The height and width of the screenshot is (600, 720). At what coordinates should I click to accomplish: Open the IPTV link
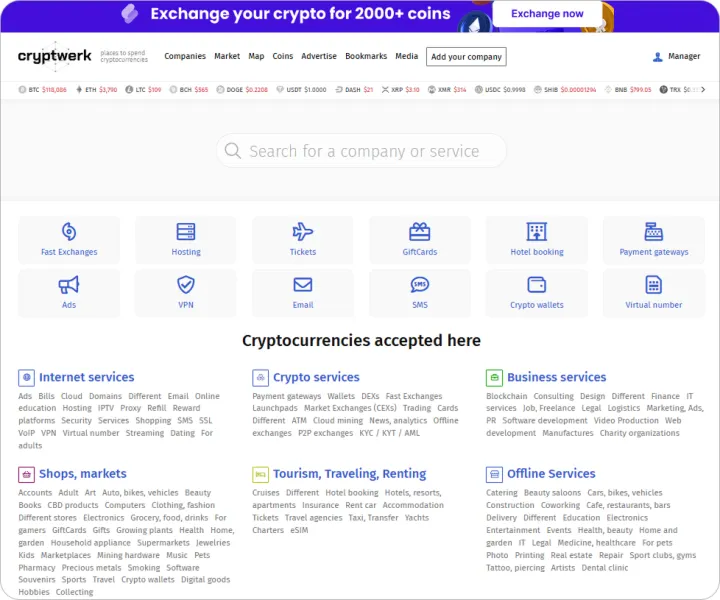pos(106,408)
